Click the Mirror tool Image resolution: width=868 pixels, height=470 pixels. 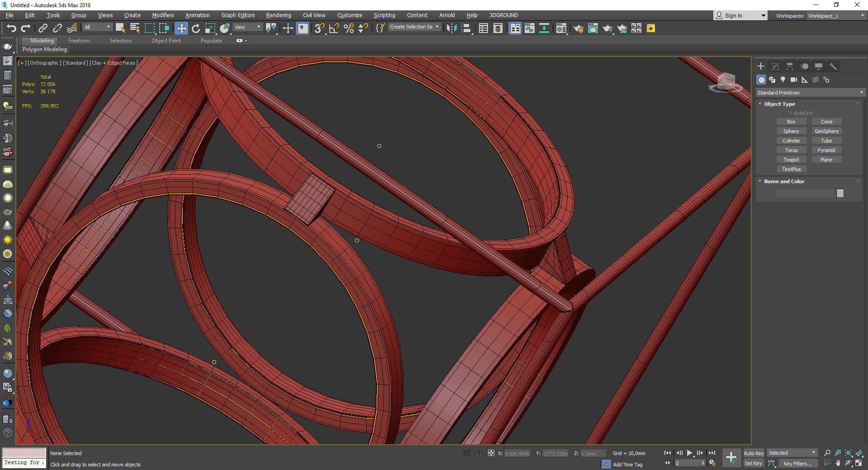tap(451, 28)
